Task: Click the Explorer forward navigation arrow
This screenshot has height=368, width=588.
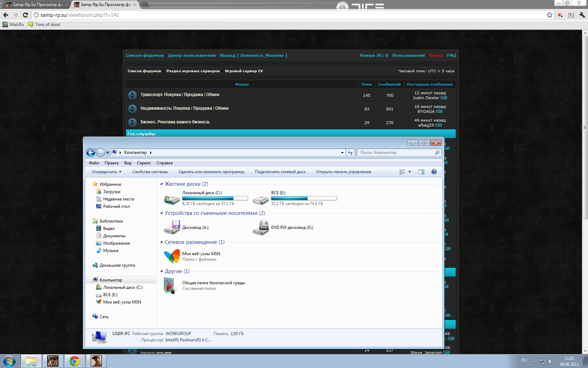Action: click(100, 152)
